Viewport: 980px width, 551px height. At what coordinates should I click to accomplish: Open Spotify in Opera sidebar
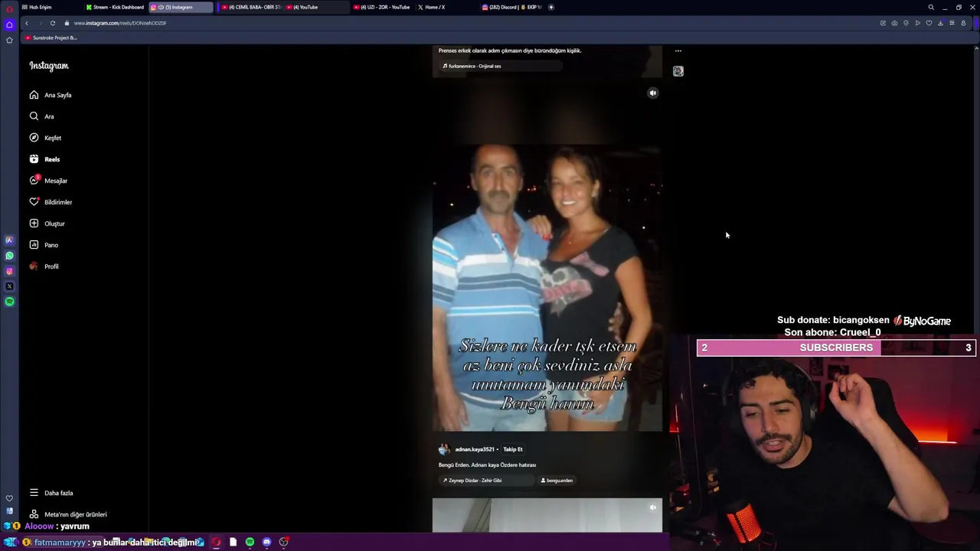point(9,302)
